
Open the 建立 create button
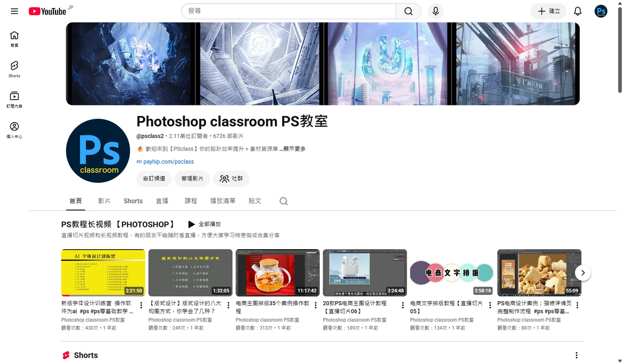(x=548, y=11)
